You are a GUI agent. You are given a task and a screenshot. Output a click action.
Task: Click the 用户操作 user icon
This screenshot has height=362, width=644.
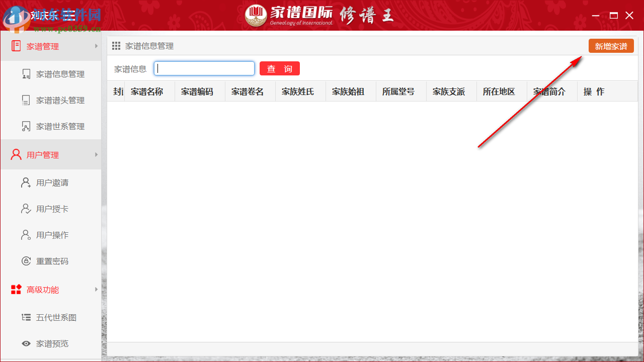[x=26, y=235]
